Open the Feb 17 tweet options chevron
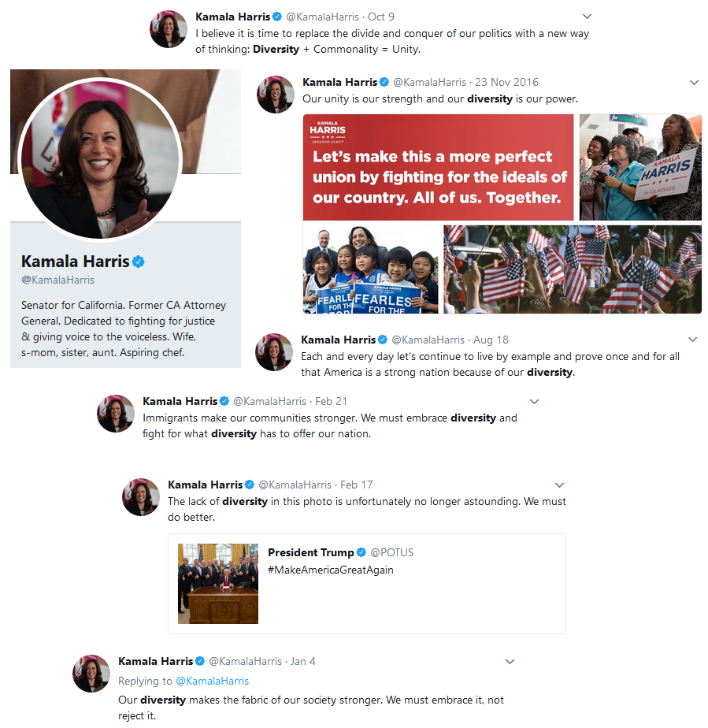Screen dimensions: 708x728 [559, 485]
